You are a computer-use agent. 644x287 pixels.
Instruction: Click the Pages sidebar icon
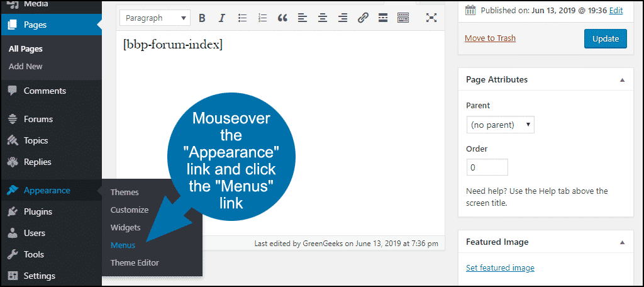click(x=13, y=25)
